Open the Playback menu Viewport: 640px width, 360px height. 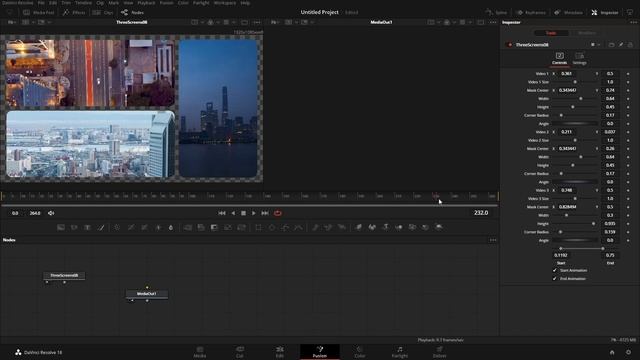coord(146,2)
